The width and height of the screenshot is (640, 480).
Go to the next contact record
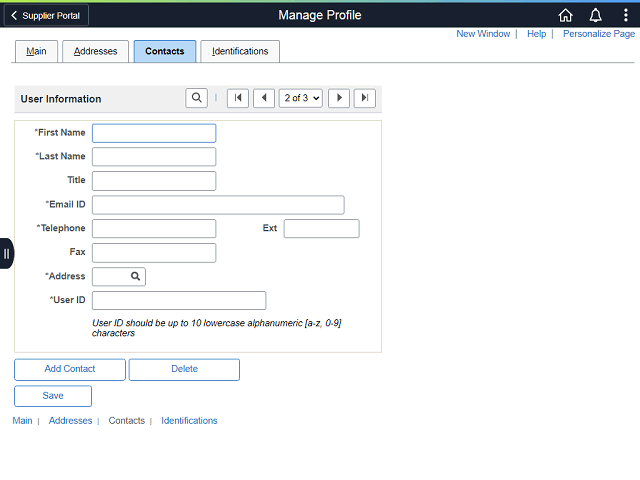339,98
